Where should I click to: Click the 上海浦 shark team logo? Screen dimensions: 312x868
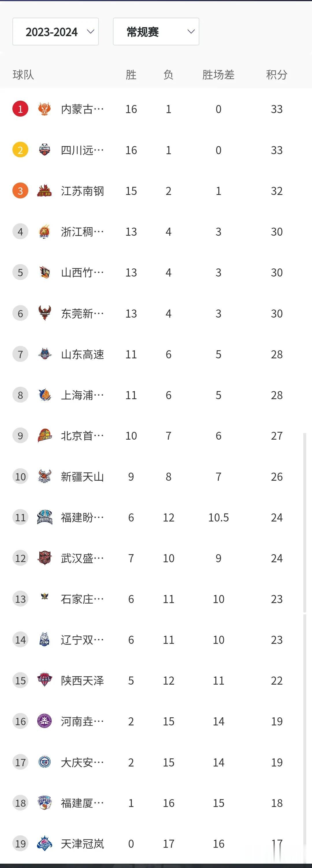pyautogui.click(x=44, y=395)
